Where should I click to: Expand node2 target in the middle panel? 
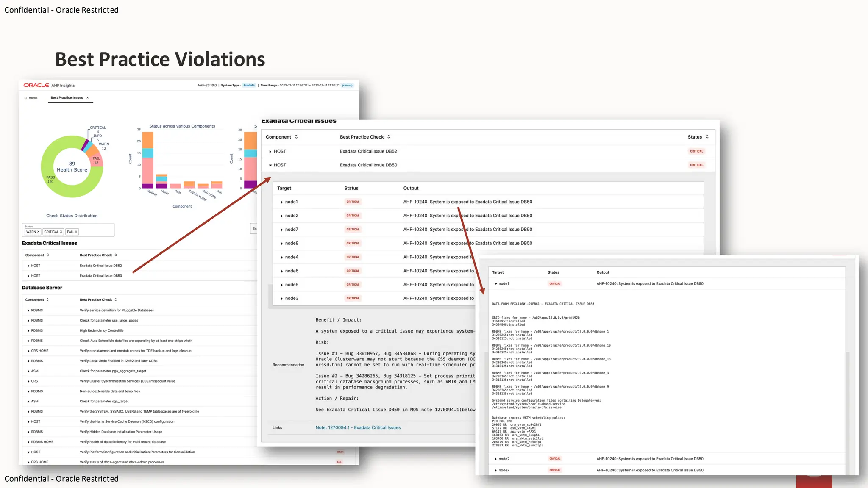tap(281, 216)
